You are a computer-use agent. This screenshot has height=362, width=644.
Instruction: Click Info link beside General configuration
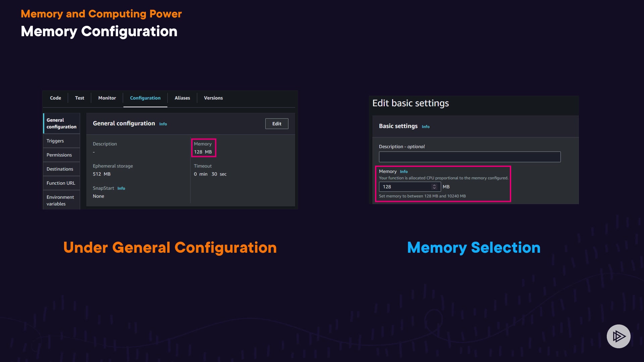163,124
